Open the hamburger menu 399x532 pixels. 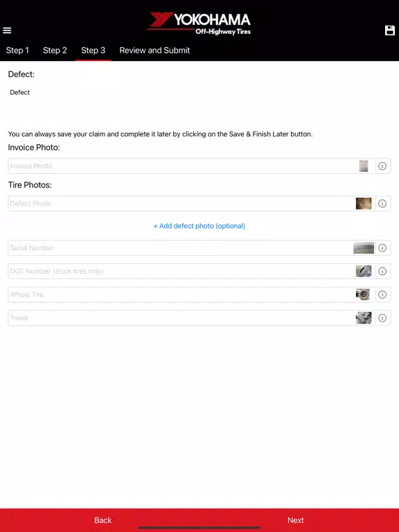tap(7, 30)
